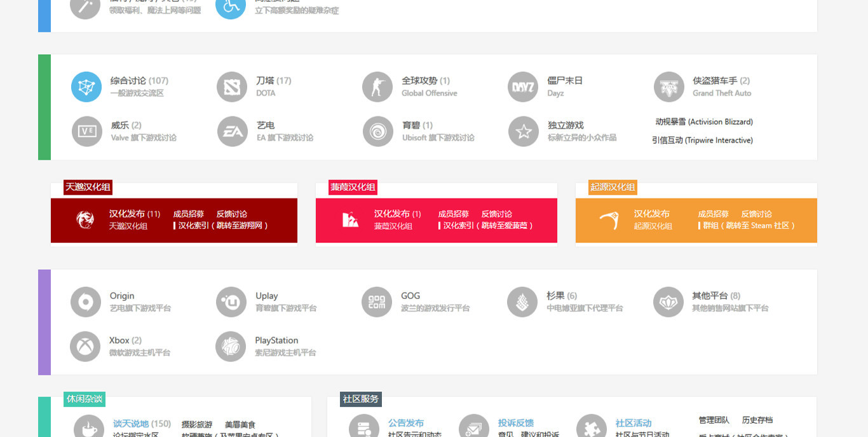The width and height of the screenshot is (868, 437).
Task: Open the 独立游戏 forum link
Action: pyautogui.click(x=566, y=125)
